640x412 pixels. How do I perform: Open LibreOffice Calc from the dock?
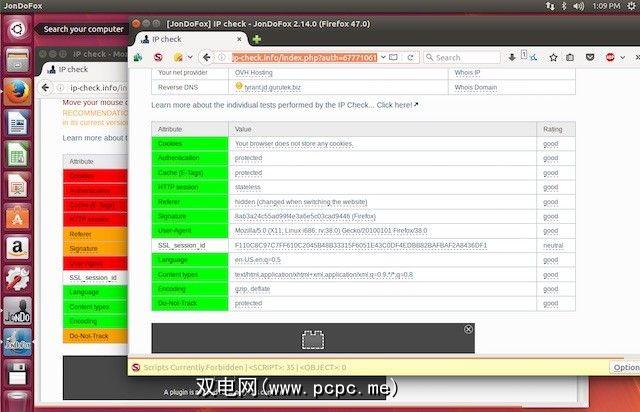(x=17, y=154)
